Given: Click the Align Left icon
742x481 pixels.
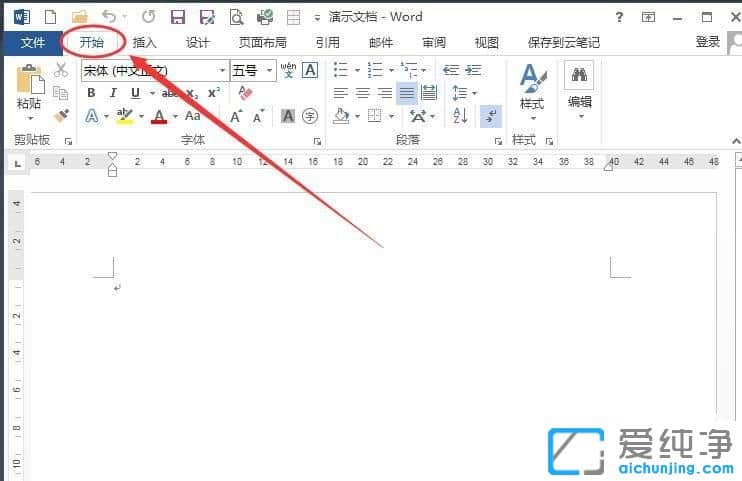Looking at the screenshot, I should tap(340, 93).
